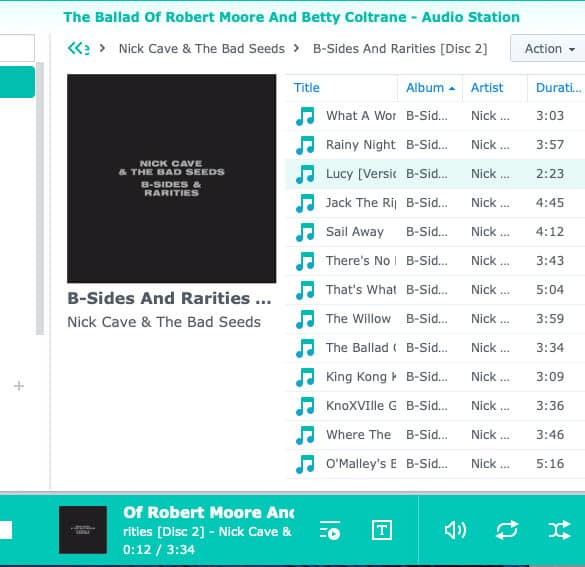585x567 pixels.
Task: Select the track titled Rainy Night
Action: click(x=360, y=145)
